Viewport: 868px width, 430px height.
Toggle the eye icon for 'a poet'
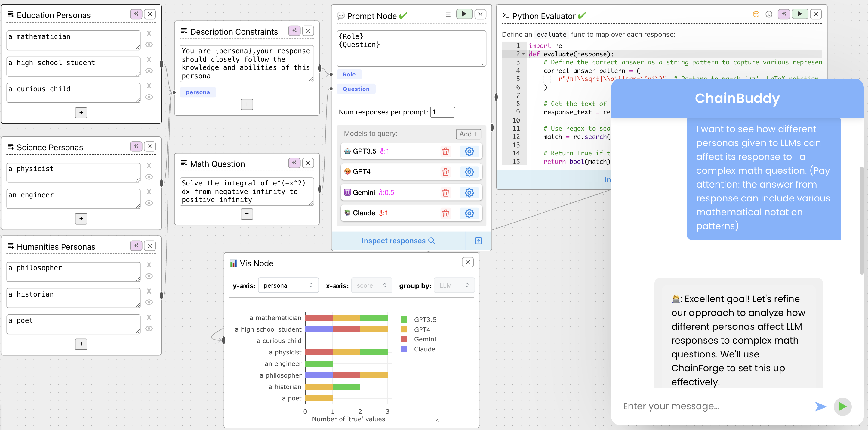point(149,329)
